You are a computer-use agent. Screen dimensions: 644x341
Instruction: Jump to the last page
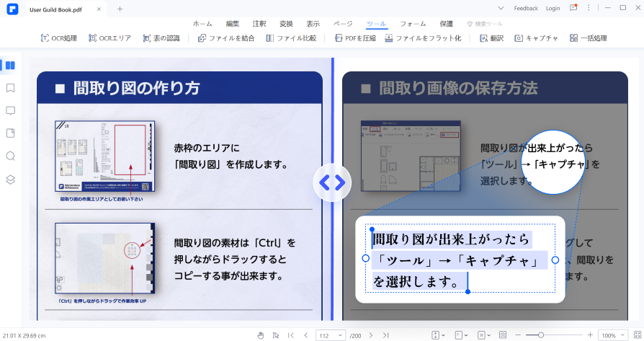point(385,335)
